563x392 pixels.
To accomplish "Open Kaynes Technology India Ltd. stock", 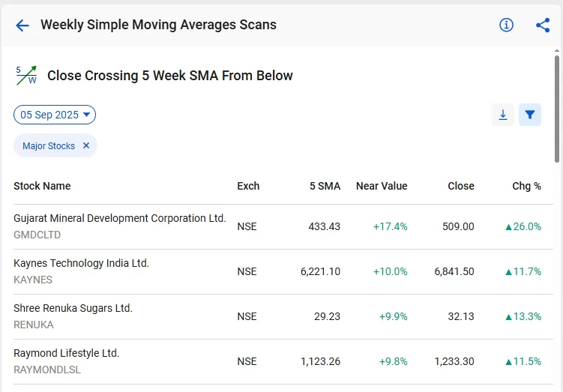I will tap(81, 263).
